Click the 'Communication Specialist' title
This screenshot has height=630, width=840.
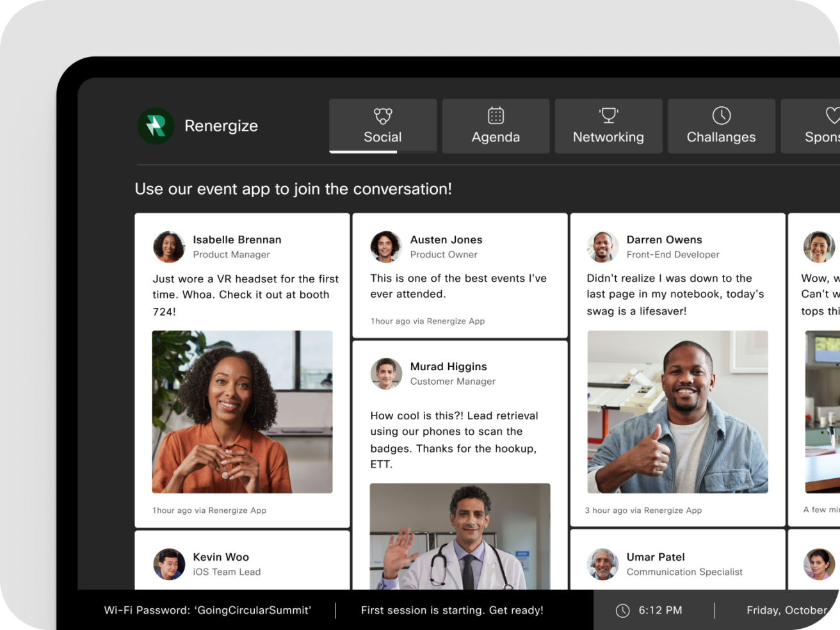click(x=684, y=572)
